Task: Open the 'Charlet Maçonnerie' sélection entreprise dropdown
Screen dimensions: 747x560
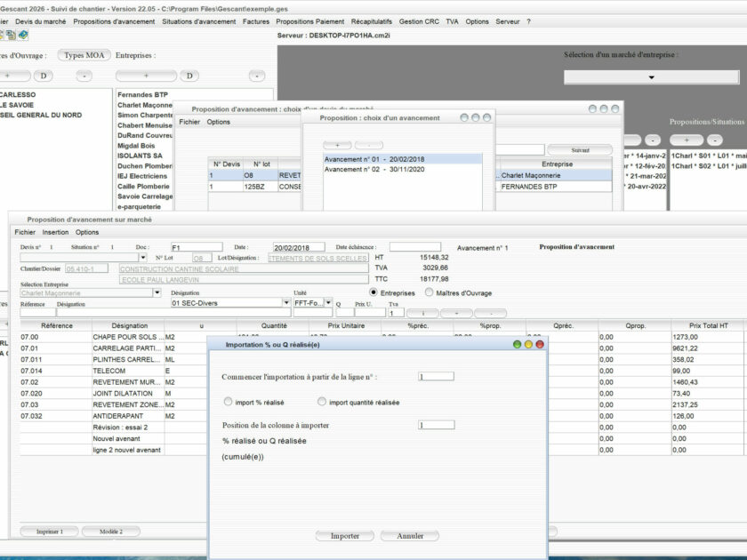Action: point(157,292)
